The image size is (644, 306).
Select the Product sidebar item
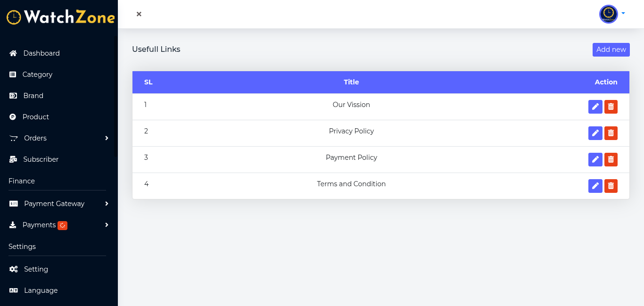[35, 117]
